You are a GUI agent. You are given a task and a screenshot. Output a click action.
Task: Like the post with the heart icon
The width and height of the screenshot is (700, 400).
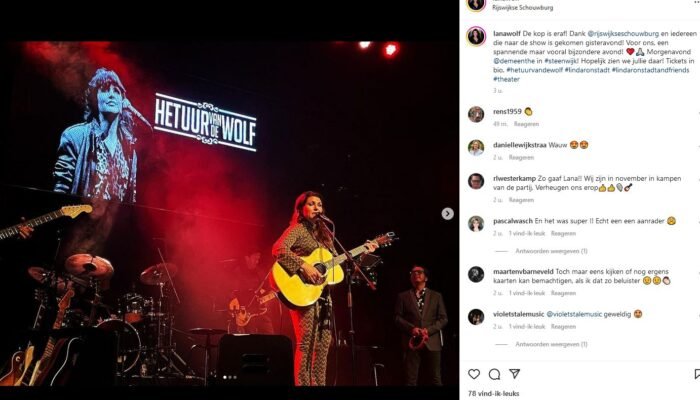point(474,374)
